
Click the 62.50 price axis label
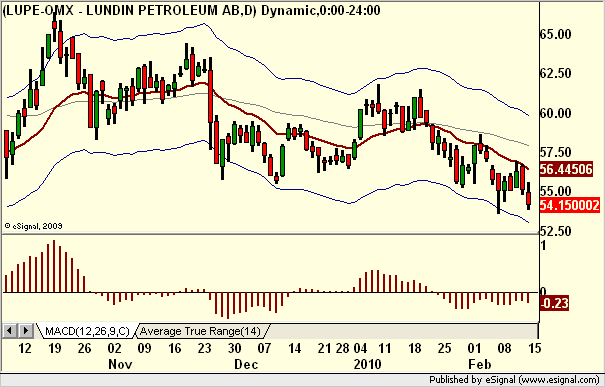(x=555, y=73)
